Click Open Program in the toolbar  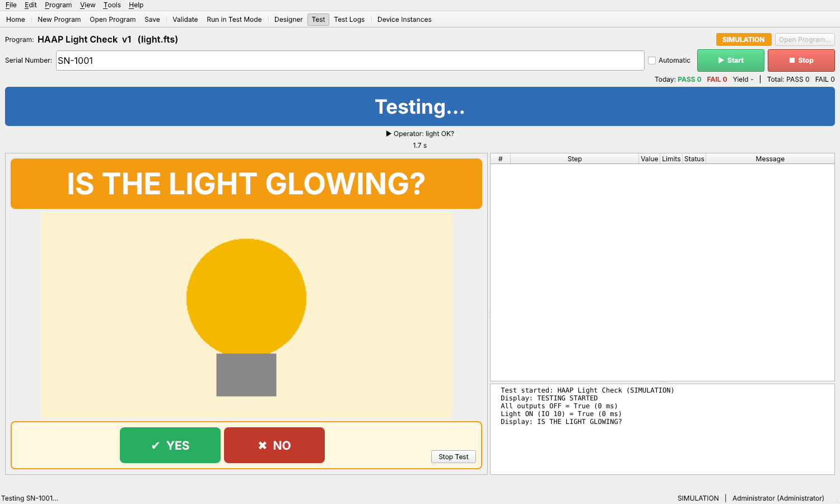(x=113, y=20)
